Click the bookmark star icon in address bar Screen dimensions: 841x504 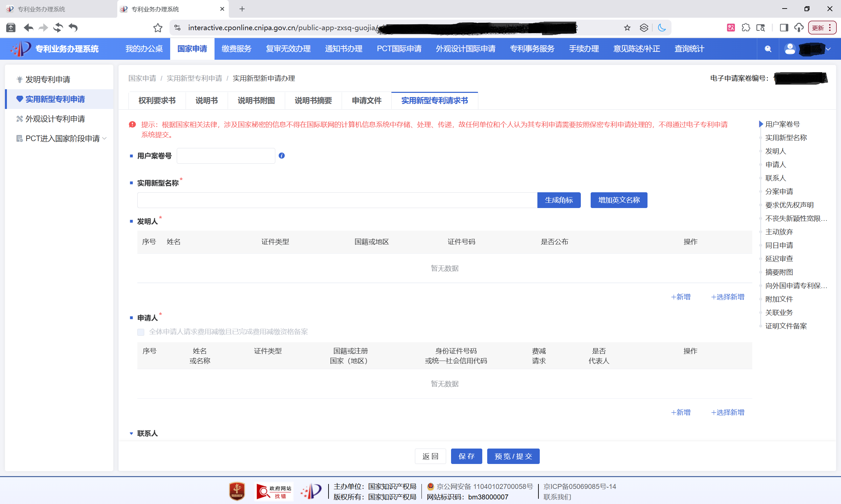pyautogui.click(x=627, y=28)
